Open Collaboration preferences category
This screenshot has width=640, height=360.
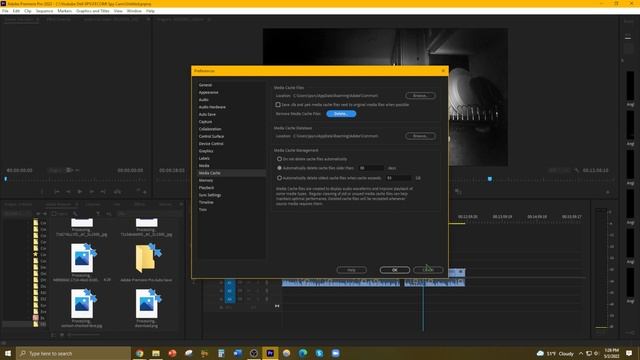[x=210, y=129]
